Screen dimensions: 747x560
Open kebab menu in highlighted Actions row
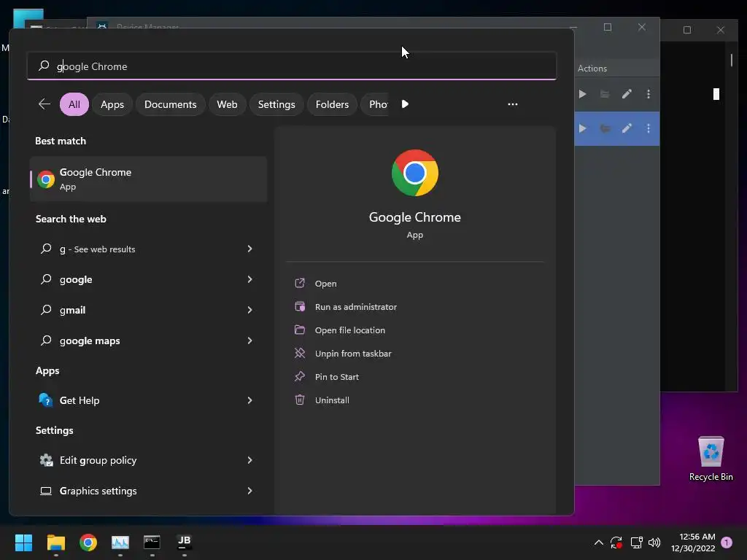click(x=649, y=128)
